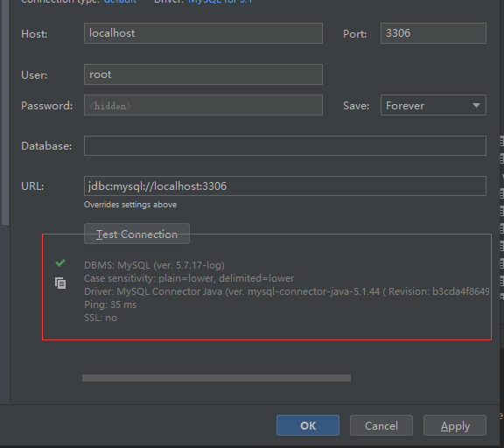Click the Port field showing 3306
Viewport: 504px width, 448px height.
pyautogui.click(x=433, y=33)
